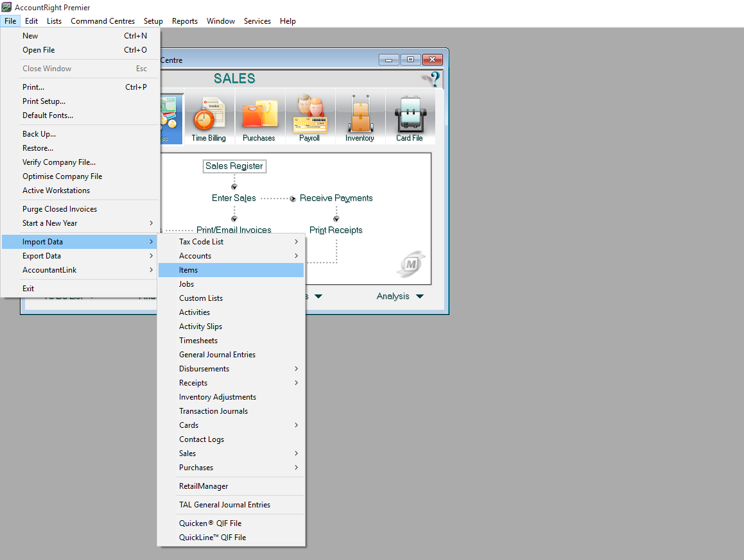Open the Lists menu
Image resolution: width=744 pixels, height=560 pixels.
(54, 21)
